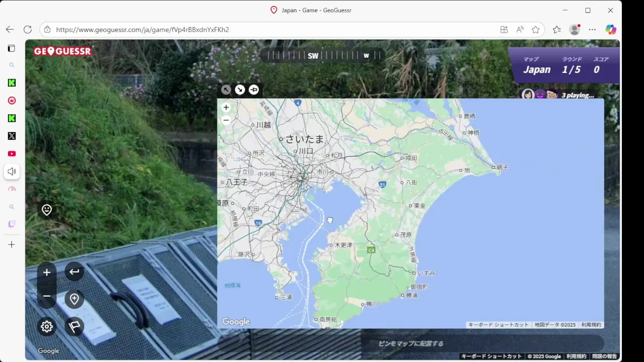Open sidebar search icon at top

pos(12,65)
